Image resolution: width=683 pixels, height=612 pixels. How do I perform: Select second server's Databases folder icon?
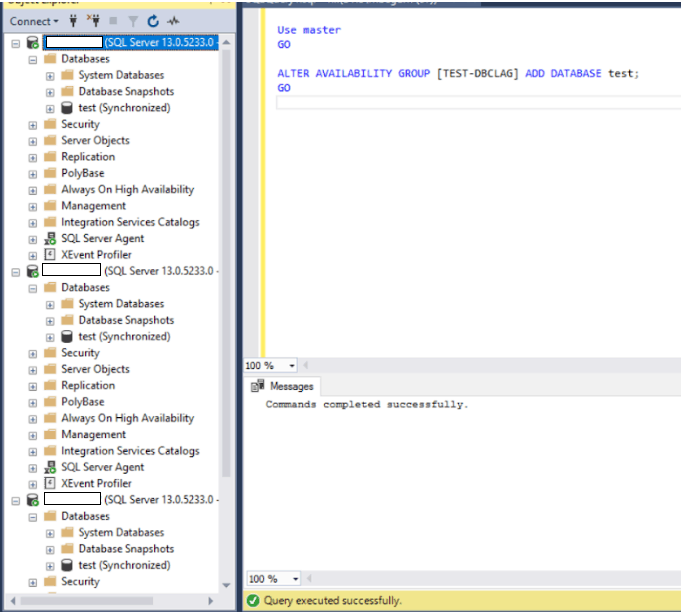coord(50,287)
